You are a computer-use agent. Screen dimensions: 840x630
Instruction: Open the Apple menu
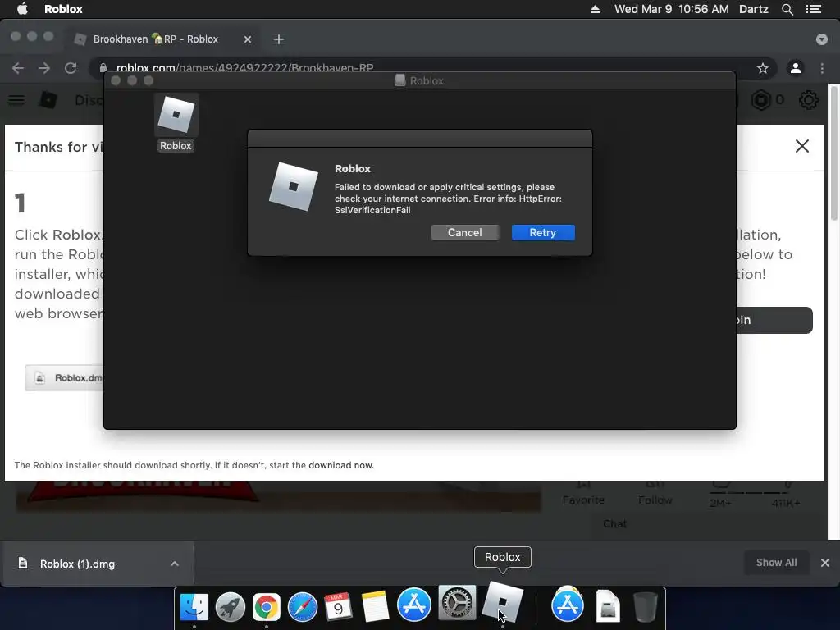[x=22, y=9]
